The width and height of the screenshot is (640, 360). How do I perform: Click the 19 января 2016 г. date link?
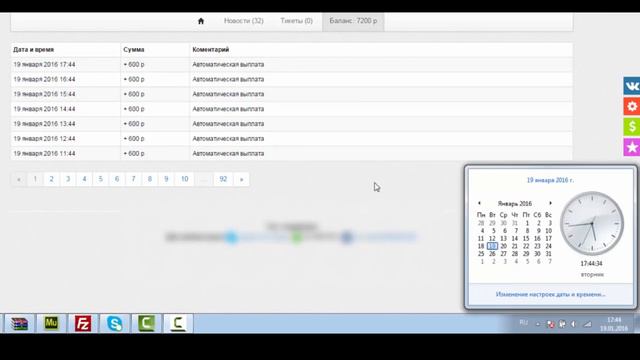[550, 180]
